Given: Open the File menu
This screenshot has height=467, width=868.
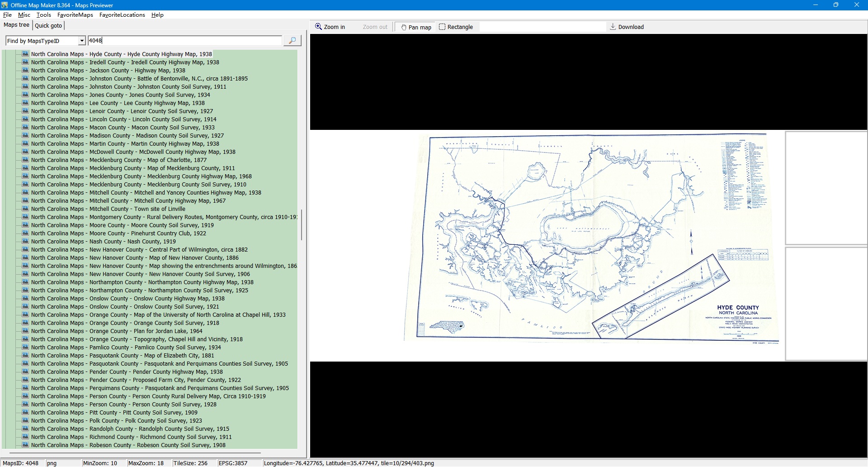Looking at the screenshot, I should pyautogui.click(x=7, y=15).
